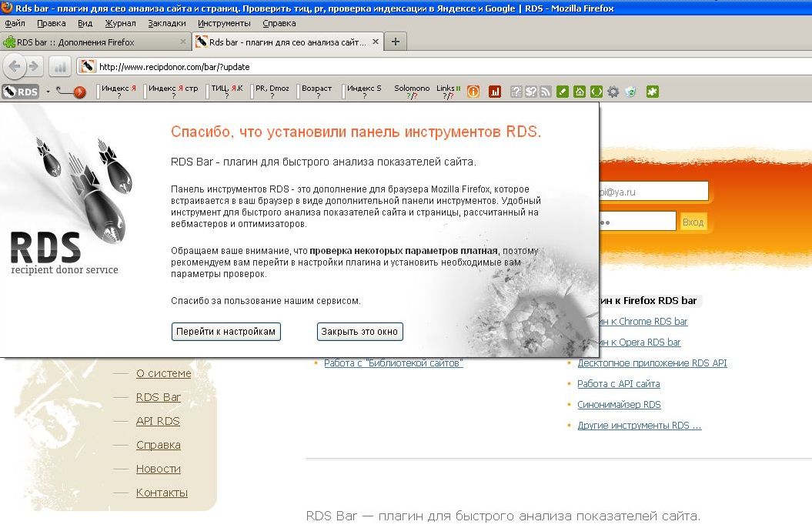
Task: Open Работа с Библиотекой сайтов link
Action: click(x=393, y=363)
